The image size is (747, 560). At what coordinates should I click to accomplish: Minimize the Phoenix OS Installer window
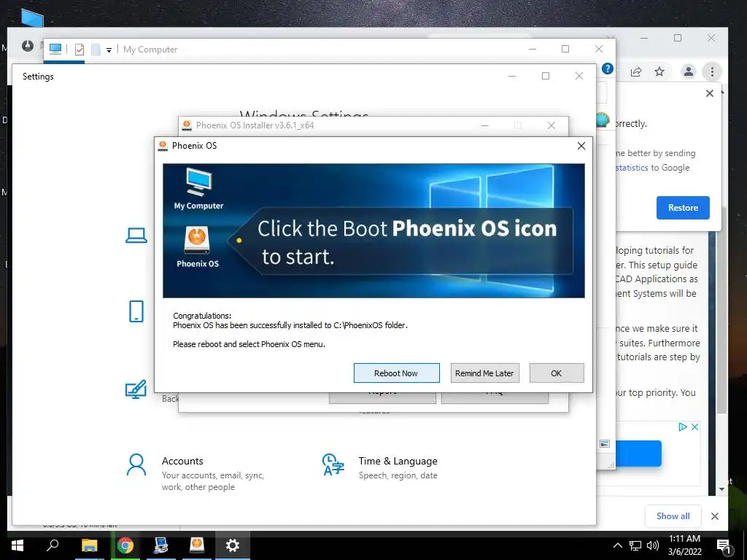click(485, 125)
